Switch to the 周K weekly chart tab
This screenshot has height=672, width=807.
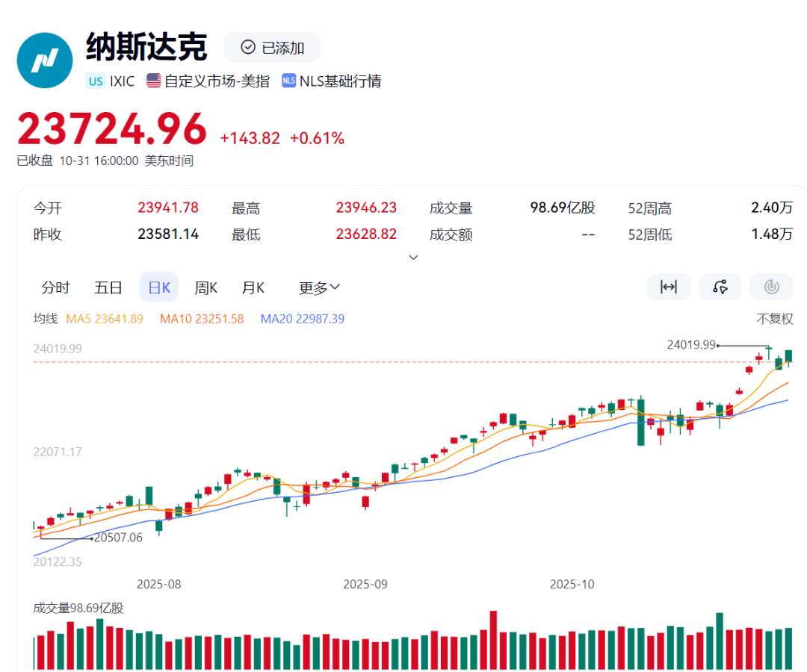click(205, 287)
